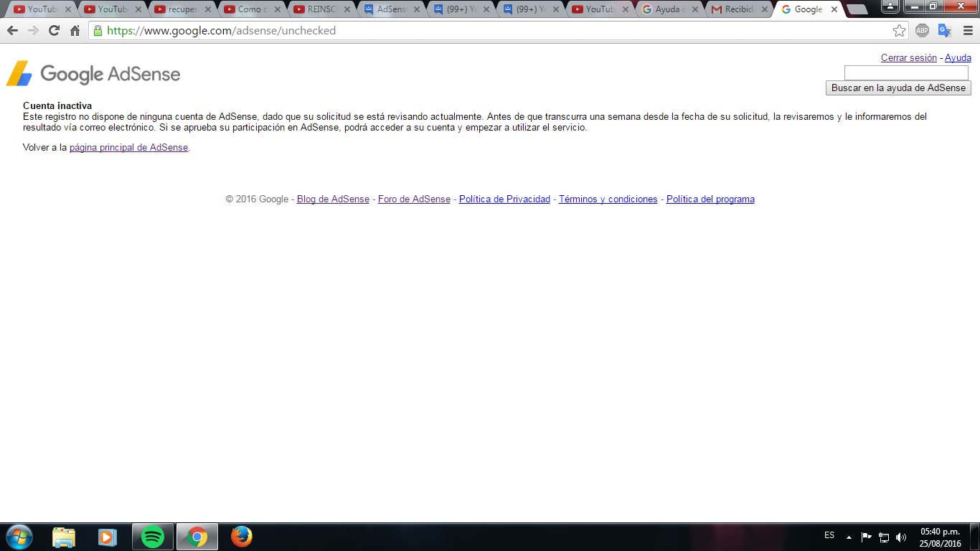Open Spotify from the taskbar

(152, 537)
